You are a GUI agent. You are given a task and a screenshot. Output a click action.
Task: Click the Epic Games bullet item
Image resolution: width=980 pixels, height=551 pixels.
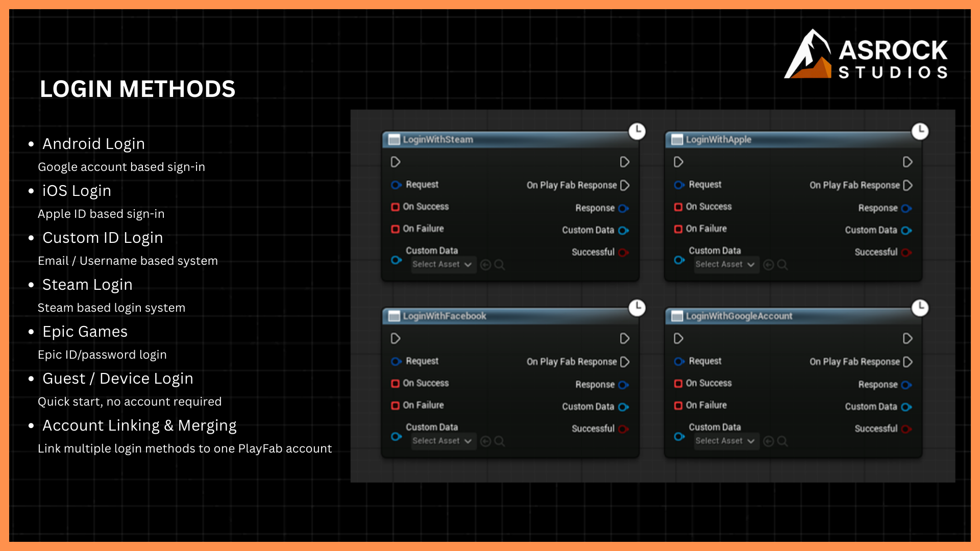(85, 332)
